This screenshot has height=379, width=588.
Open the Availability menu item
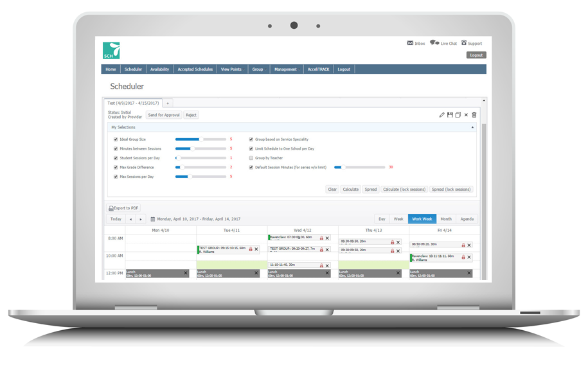(x=159, y=69)
